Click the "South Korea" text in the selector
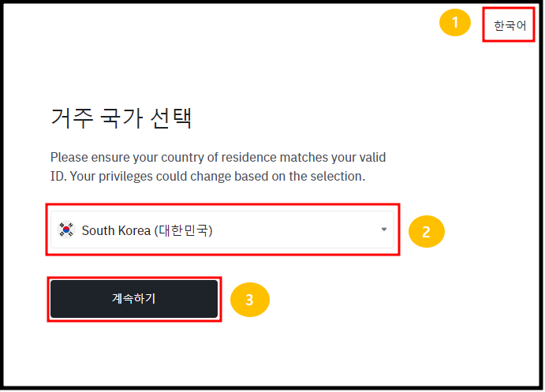Screen dimensions: 545x392 (114, 230)
